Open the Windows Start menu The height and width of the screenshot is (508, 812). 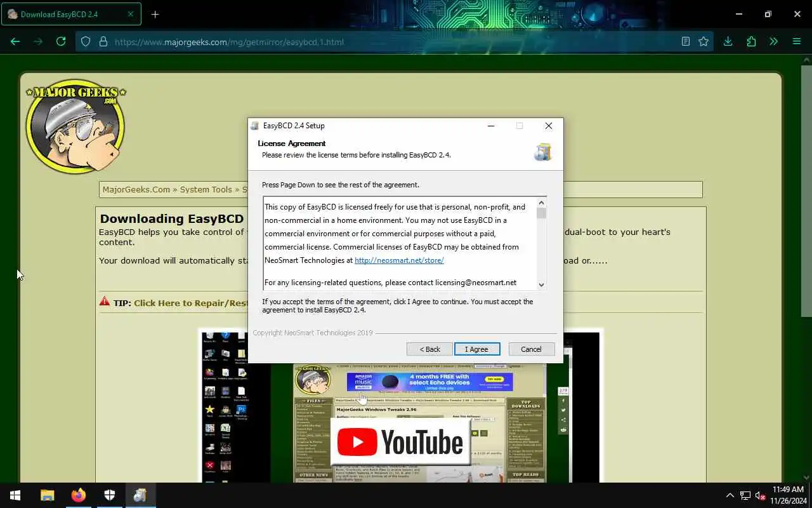[x=15, y=495]
